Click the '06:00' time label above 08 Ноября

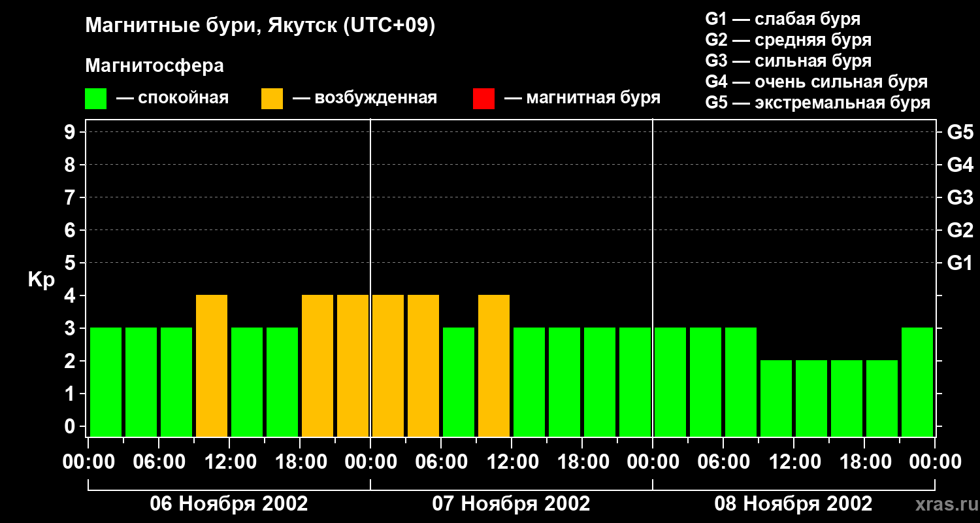(723, 462)
